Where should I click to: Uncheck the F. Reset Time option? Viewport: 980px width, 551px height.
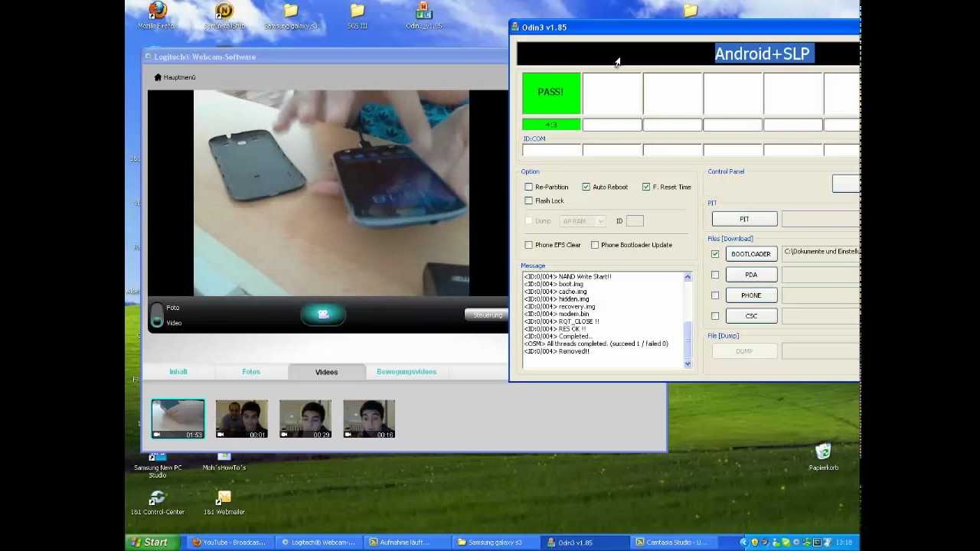click(x=646, y=187)
